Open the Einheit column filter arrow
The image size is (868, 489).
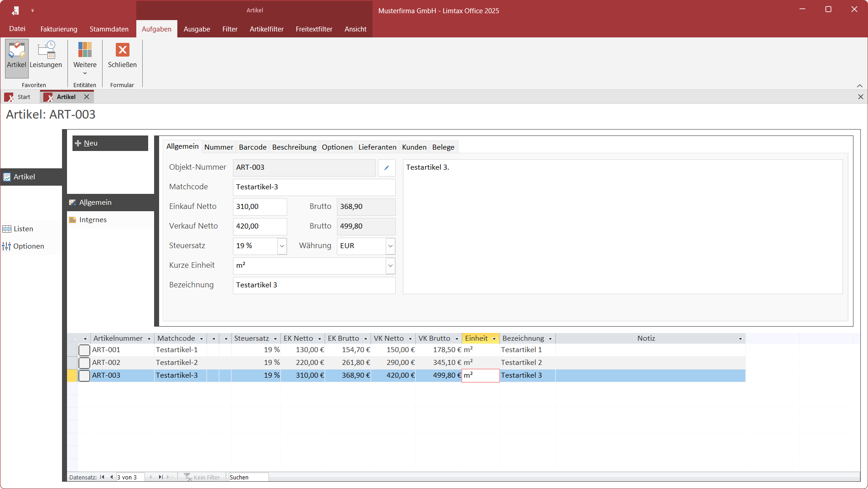494,339
